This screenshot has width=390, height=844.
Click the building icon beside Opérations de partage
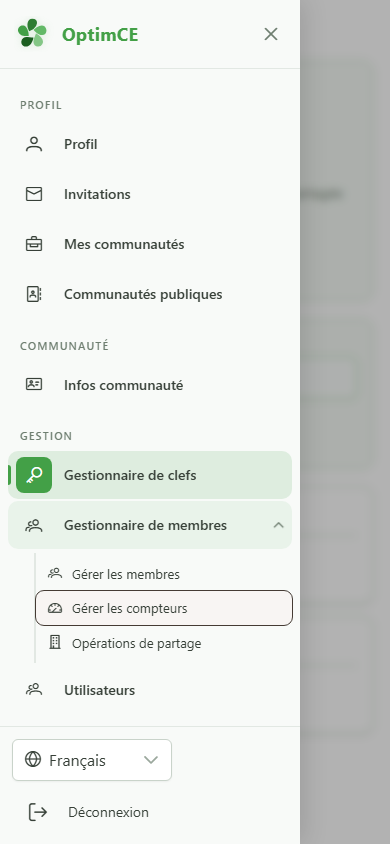pos(55,642)
